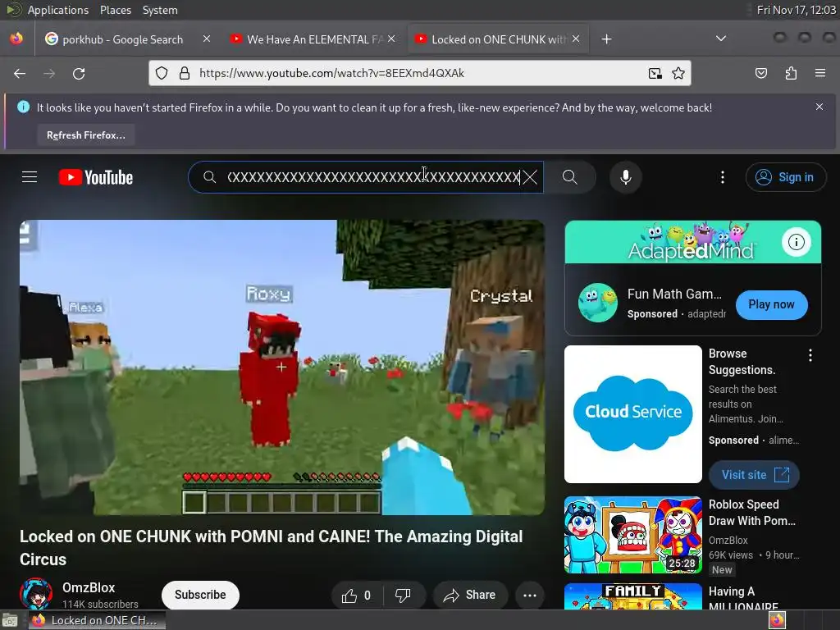Click the Refresh Firefox button
This screenshot has width=840, height=630.
click(85, 135)
